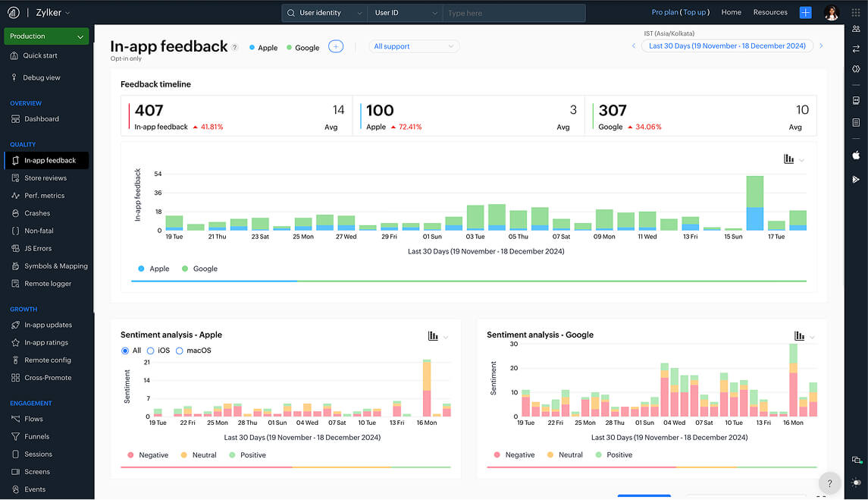
Task: Click the 407 In-app feedback summary card
Action: coord(237,115)
